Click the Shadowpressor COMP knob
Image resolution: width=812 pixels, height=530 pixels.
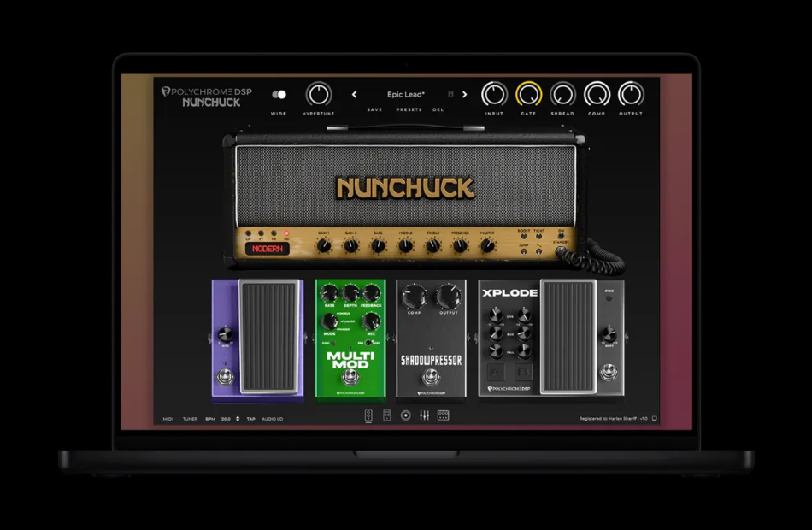[415, 297]
